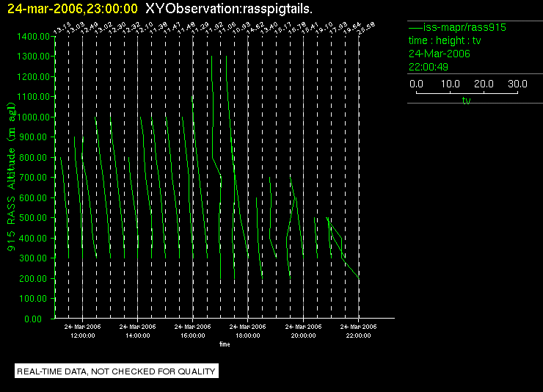Click the 20.0 value on tv scale
Image resolution: width=543 pixels, height=392 pixels.
tap(484, 84)
